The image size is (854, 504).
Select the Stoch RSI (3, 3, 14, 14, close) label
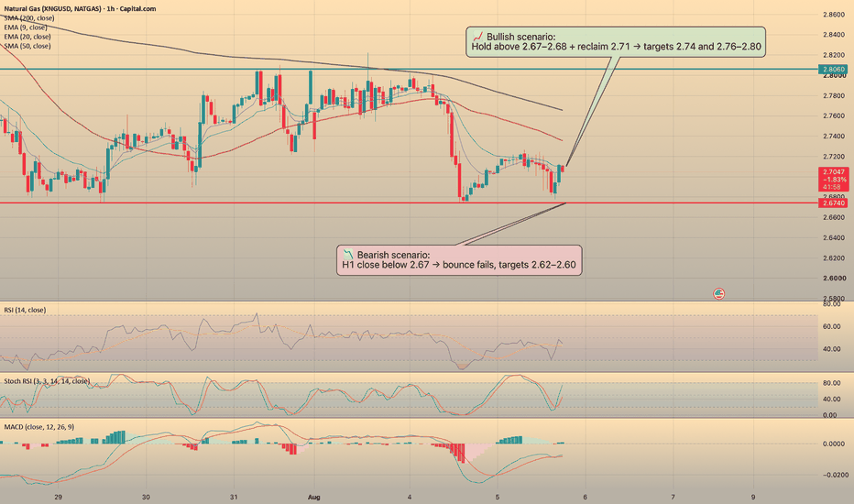pos(47,381)
